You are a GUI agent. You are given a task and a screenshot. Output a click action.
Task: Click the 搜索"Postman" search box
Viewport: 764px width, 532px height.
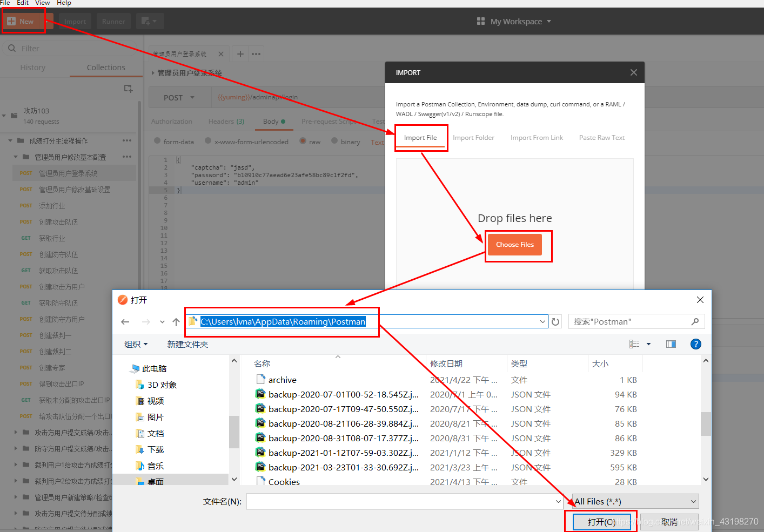click(636, 321)
